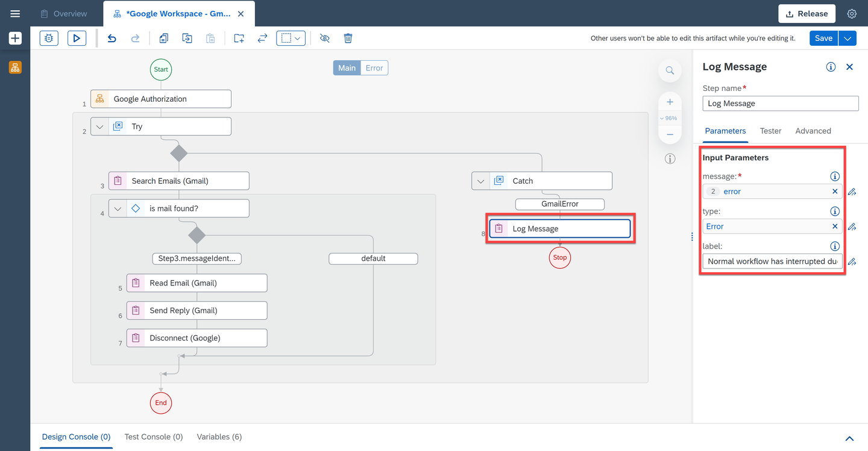Open expression editor for label field
868x451 pixels.
(852, 262)
